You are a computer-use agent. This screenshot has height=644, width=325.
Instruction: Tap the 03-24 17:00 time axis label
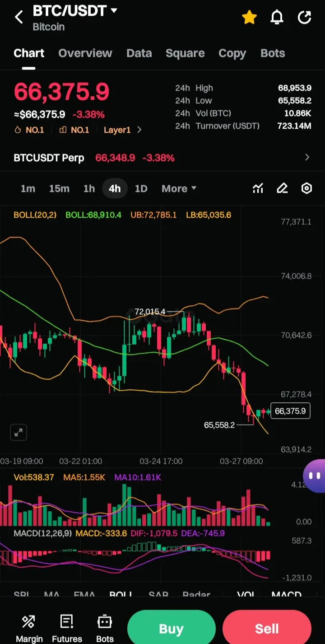(x=161, y=461)
